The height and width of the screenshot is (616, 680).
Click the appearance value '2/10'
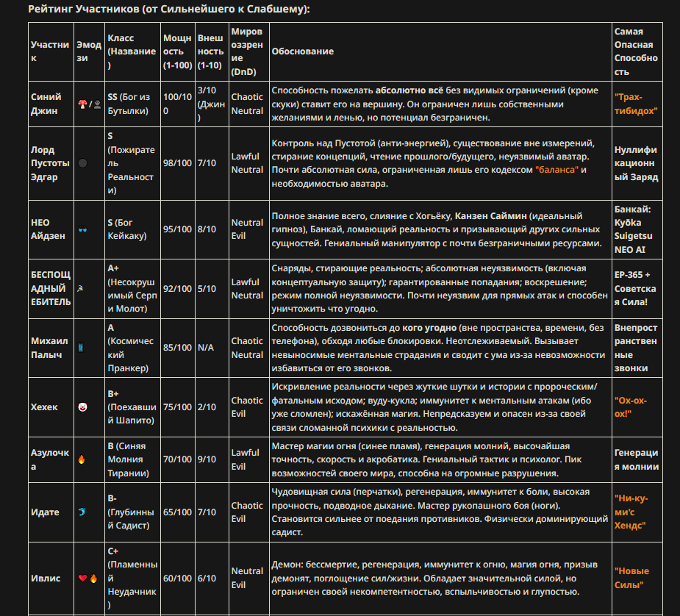(207, 407)
